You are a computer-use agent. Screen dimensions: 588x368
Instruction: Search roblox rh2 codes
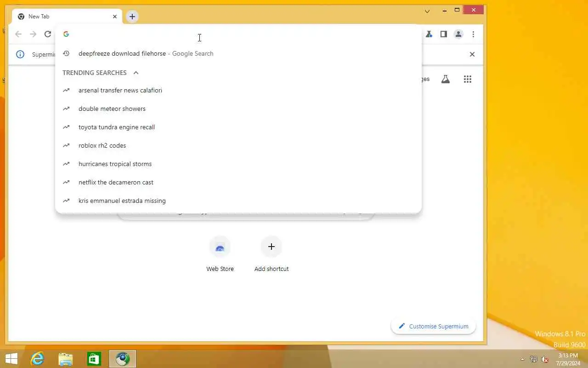pos(238,145)
